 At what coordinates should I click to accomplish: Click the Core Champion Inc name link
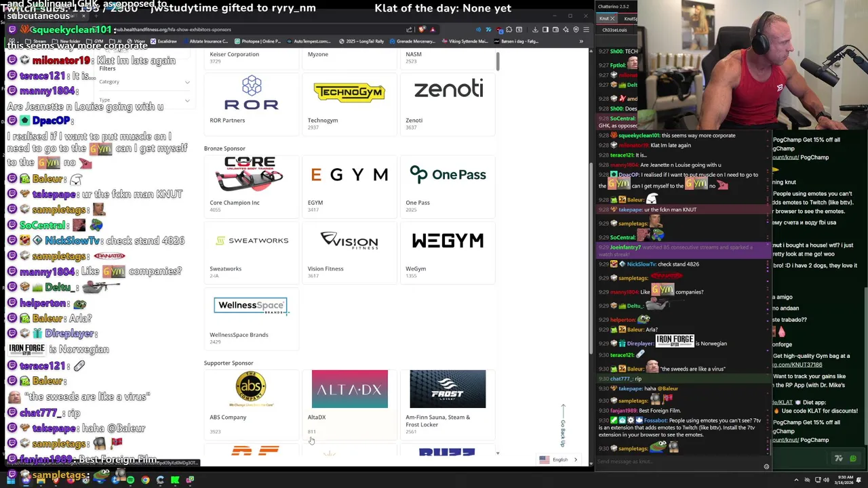[235, 203]
